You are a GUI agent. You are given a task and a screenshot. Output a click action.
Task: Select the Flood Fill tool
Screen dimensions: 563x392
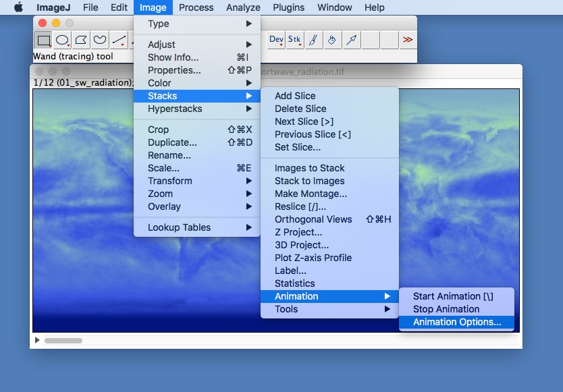point(332,40)
